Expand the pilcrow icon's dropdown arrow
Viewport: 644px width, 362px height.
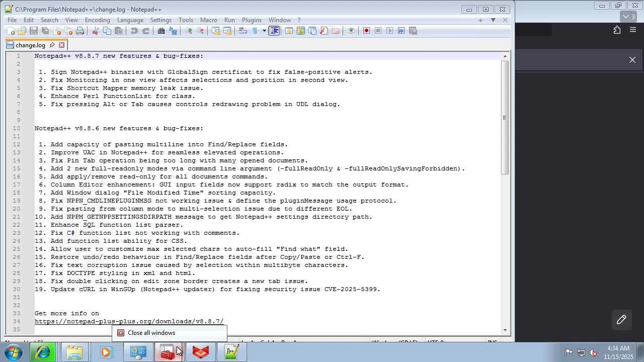264,31
